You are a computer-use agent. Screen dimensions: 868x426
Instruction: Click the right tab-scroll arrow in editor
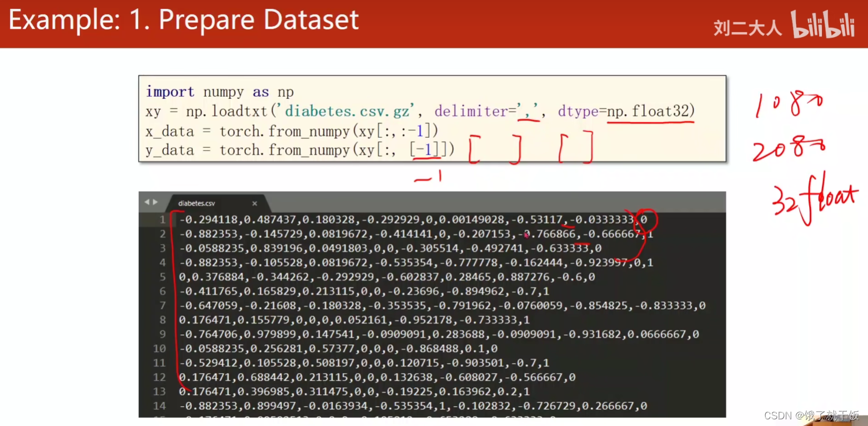pyautogui.click(x=155, y=202)
